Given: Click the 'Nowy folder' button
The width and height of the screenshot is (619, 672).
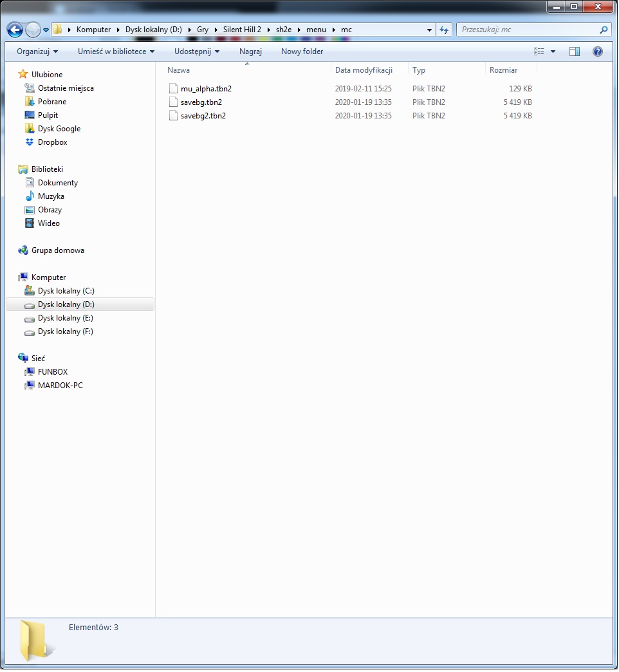Looking at the screenshot, I should tap(302, 51).
